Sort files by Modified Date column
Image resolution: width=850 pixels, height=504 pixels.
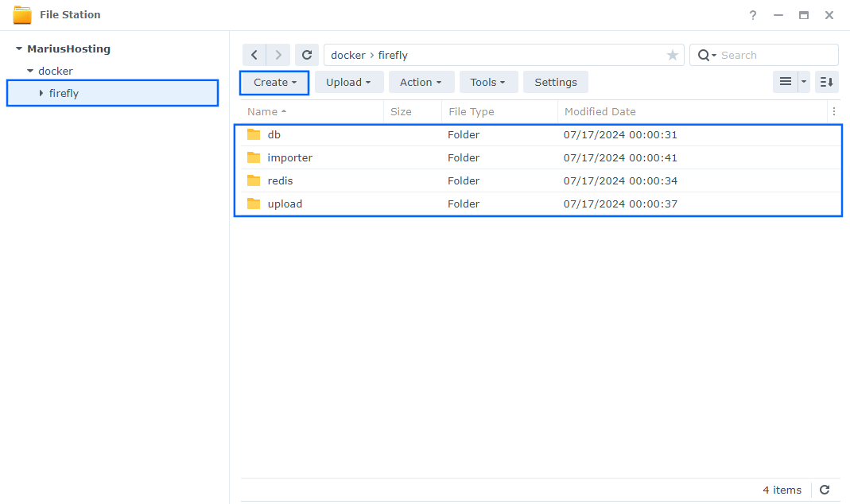coord(600,112)
